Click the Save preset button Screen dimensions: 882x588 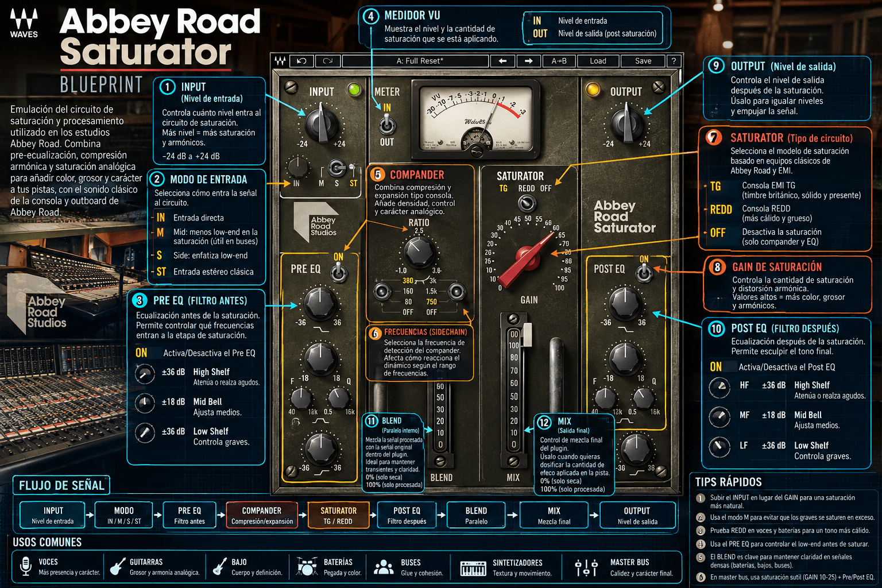coord(643,61)
